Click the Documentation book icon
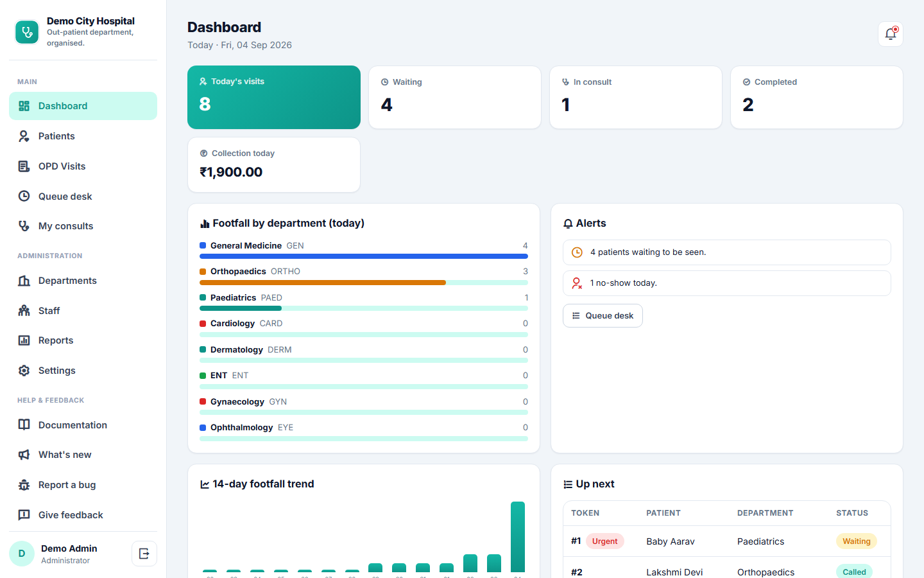924x578 pixels. coord(24,425)
